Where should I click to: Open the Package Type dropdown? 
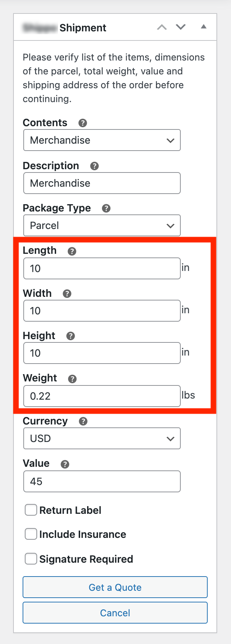click(x=102, y=225)
